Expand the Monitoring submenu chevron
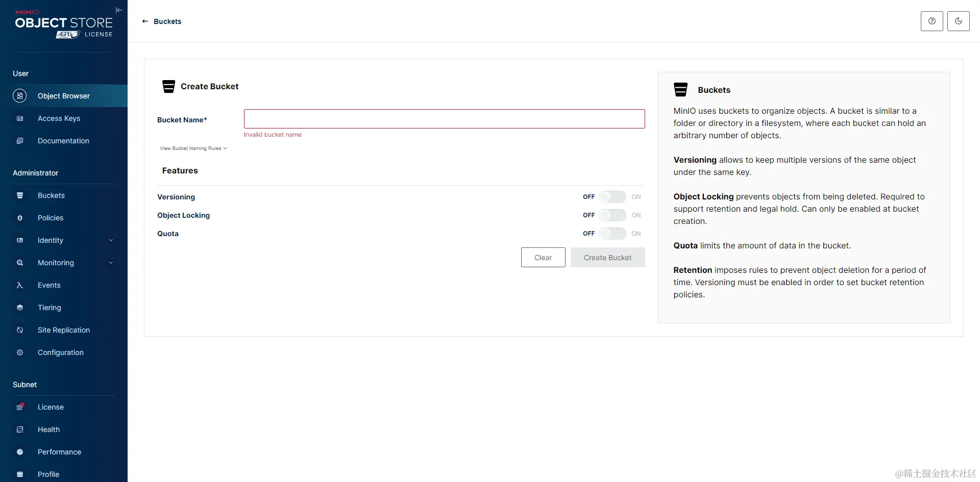 (x=111, y=263)
